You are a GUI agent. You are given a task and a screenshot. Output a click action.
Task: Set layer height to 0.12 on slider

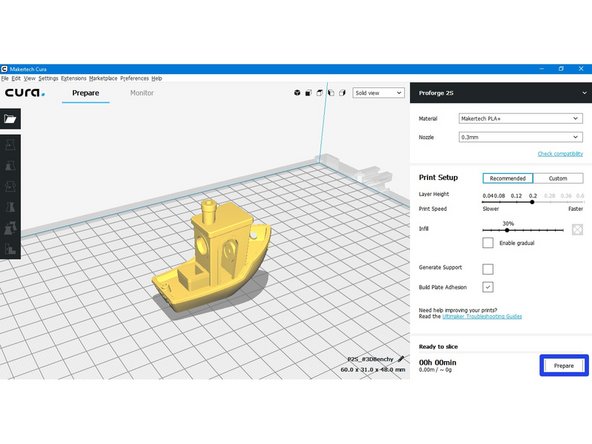(516, 202)
